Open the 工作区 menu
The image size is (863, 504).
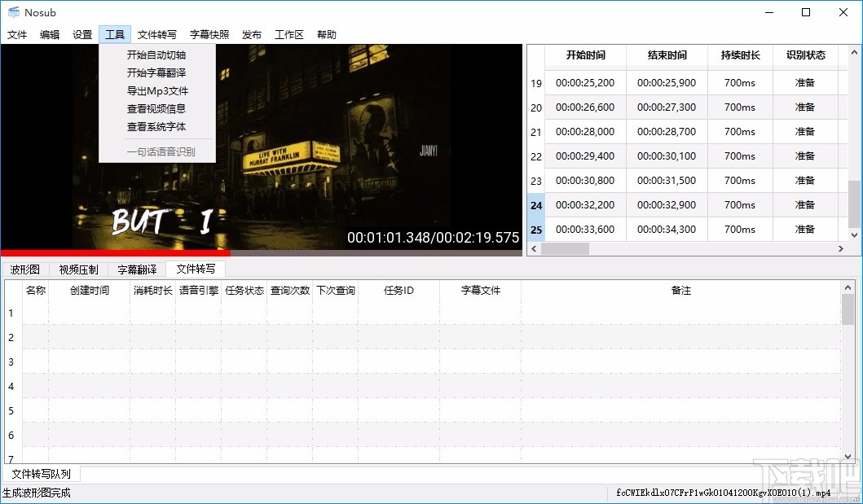coord(289,35)
